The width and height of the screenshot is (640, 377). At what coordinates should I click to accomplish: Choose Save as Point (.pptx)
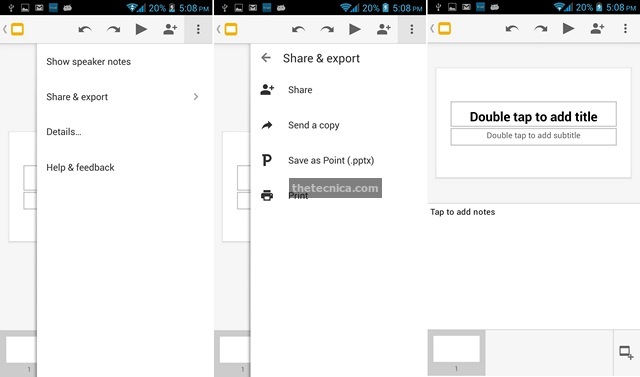coord(331,160)
